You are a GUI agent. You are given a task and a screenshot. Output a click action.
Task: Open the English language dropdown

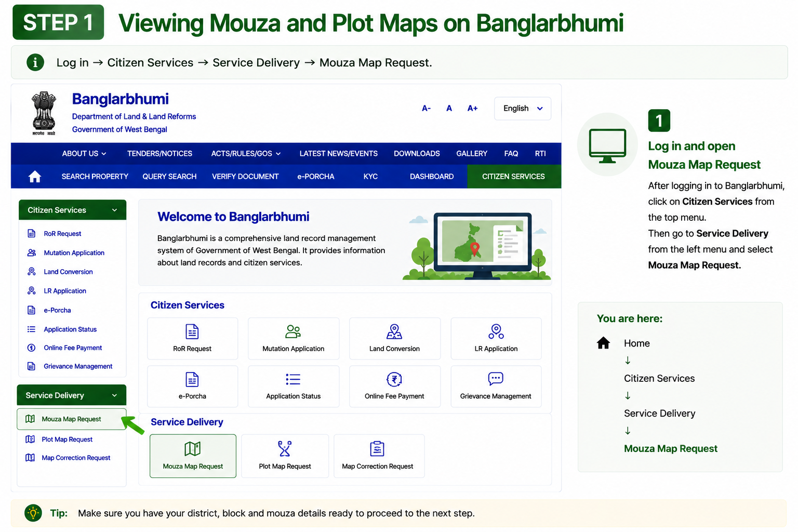click(x=523, y=109)
